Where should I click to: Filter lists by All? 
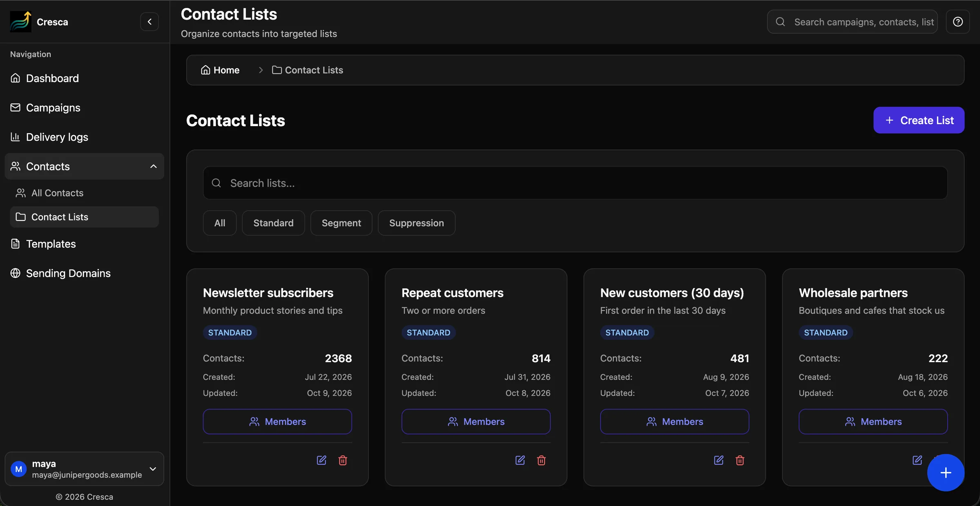220,223
